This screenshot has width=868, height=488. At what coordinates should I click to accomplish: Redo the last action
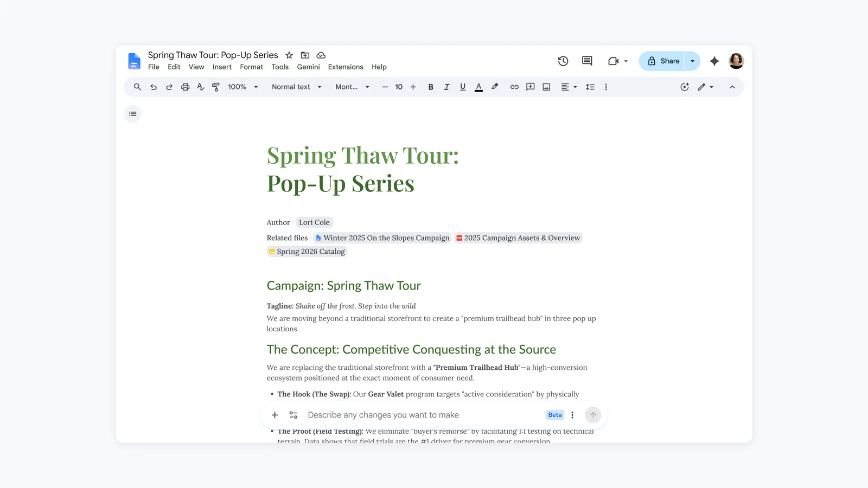click(169, 87)
